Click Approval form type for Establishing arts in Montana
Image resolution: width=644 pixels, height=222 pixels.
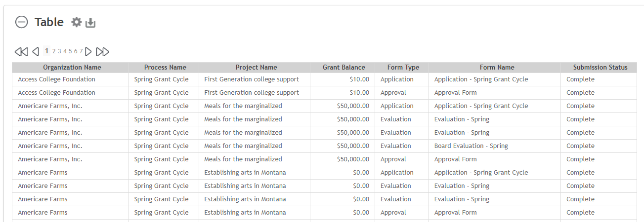393,213
